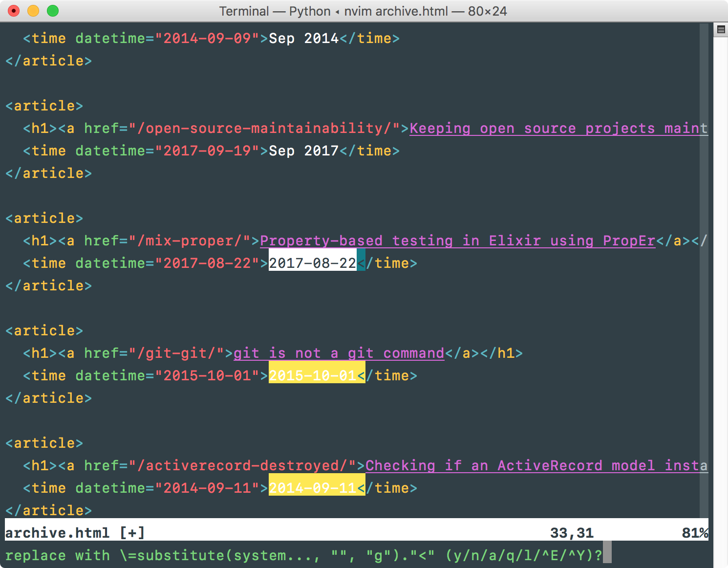Click the command-line cursor block after the prompt
Viewport: 728px width, 568px height.
pos(607,552)
